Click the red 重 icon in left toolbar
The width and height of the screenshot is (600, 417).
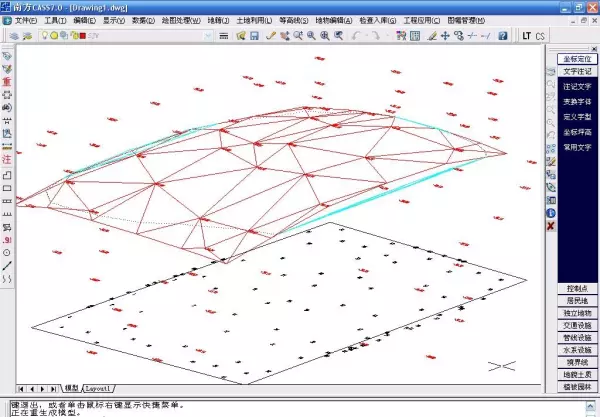[x=7, y=82]
